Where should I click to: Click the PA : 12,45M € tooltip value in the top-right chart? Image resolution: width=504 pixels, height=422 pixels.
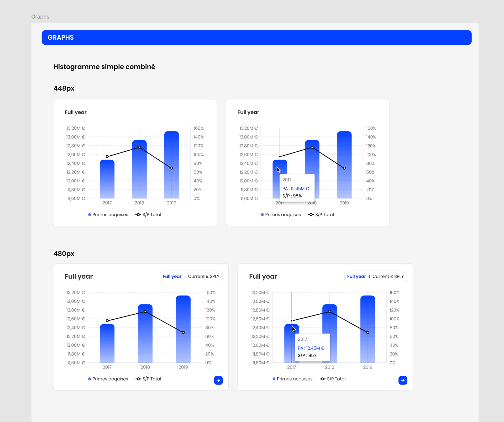[x=296, y=189]
